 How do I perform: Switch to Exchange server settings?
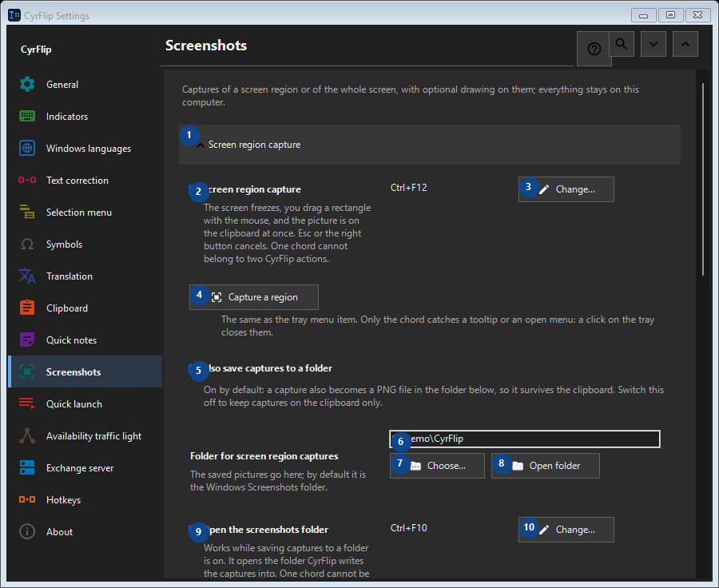(x=85, y=468)
